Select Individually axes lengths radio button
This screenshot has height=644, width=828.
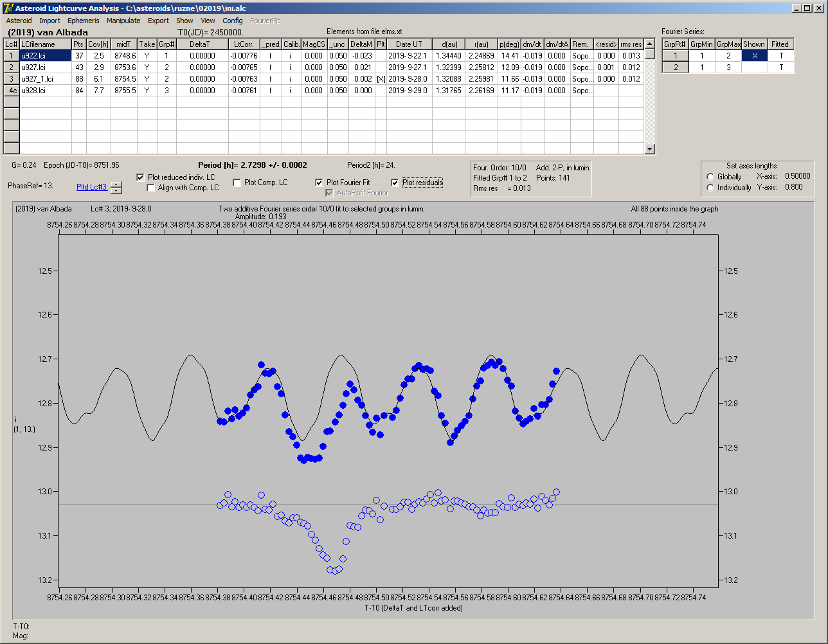[710, 188]
